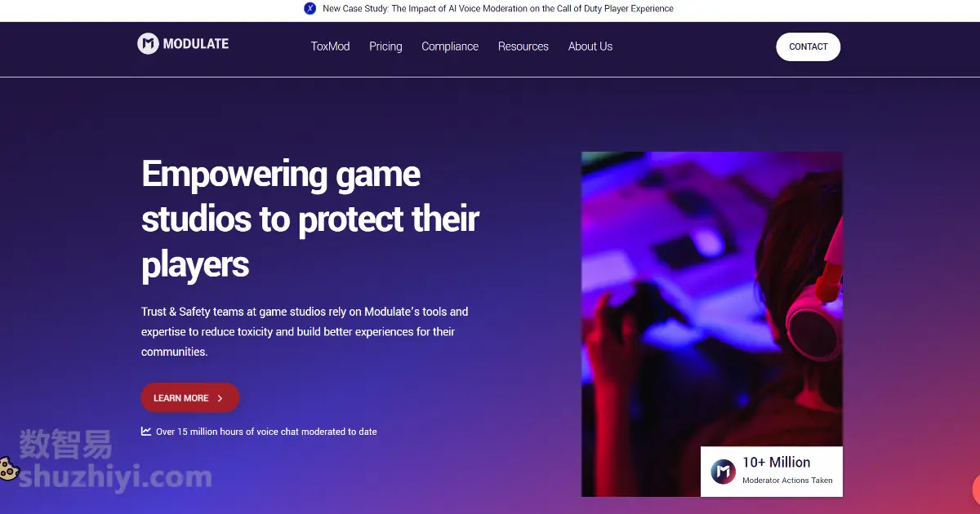Click the Contact button

click(x=808, y=47)
